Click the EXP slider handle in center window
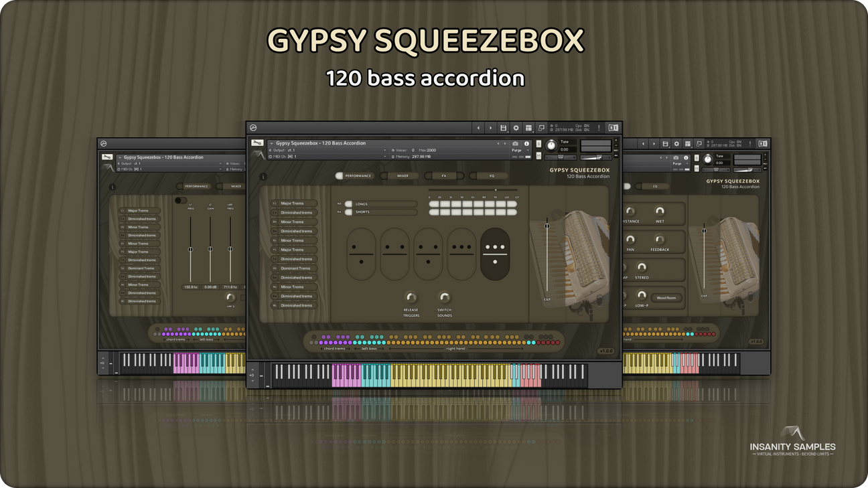The width and height of the screenshot is (868, 488). [x=547, y=226]
